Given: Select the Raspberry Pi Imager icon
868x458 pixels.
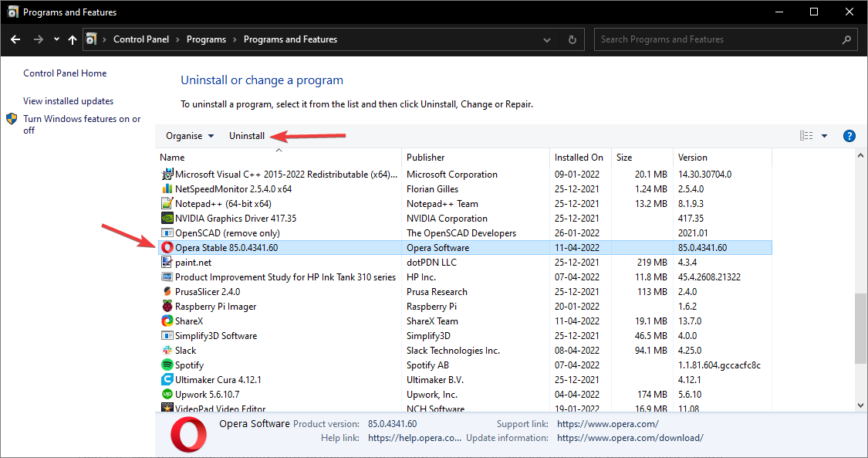Looking at the screenshot, I should [x=167, y=307].
